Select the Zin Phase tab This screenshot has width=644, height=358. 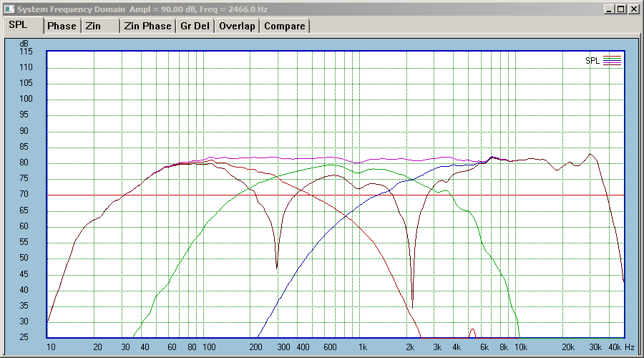click(x=147, y=26)
